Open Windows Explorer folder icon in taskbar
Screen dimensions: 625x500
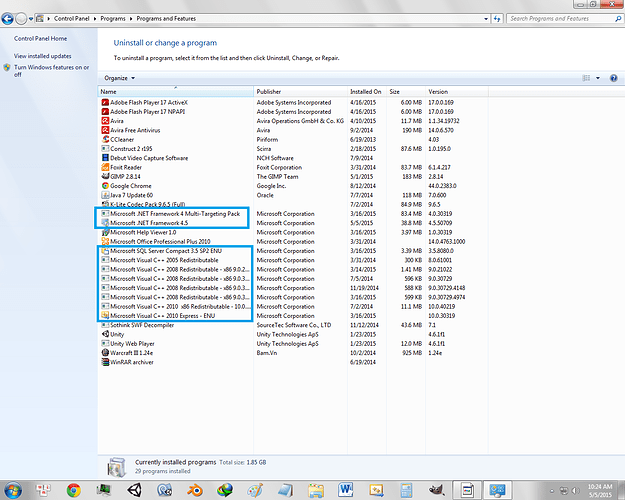click(316, 490)
